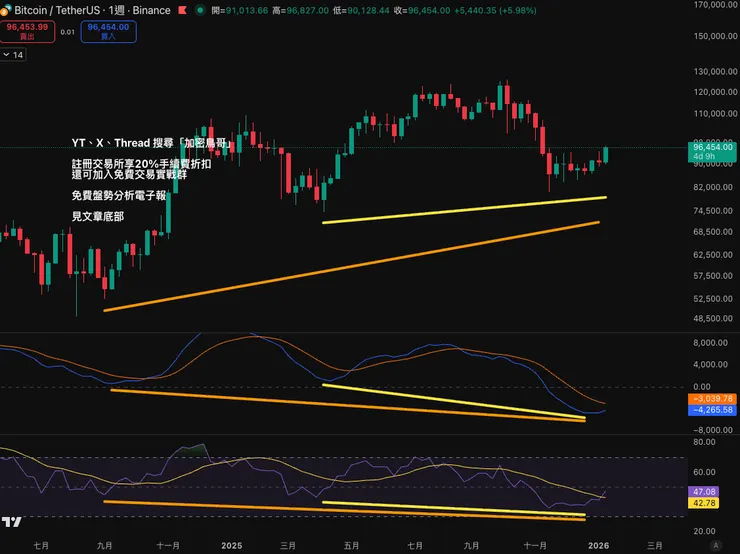Viewport: 740px width, 554px height.
Task: Click the 60.00 RSI scale label
Action: pyautogui.click(x=704, y=472)
